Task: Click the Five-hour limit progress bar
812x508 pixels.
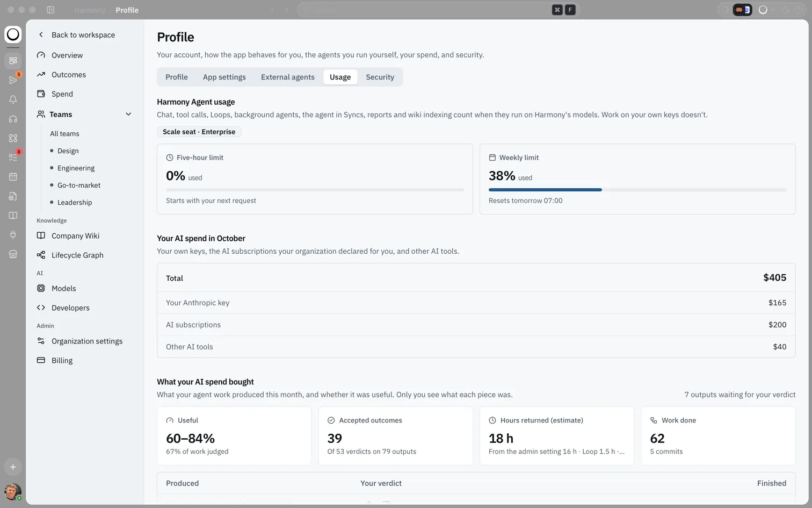Action: click(315, 190)
